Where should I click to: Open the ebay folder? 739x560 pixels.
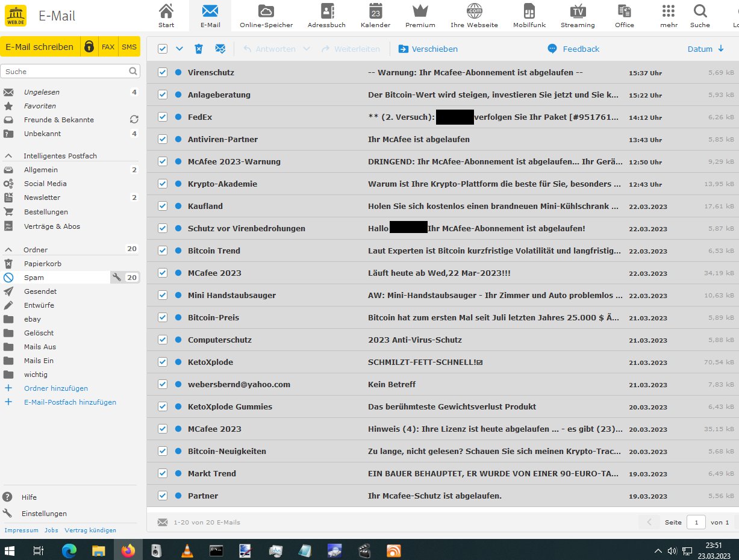coord(33,319)
